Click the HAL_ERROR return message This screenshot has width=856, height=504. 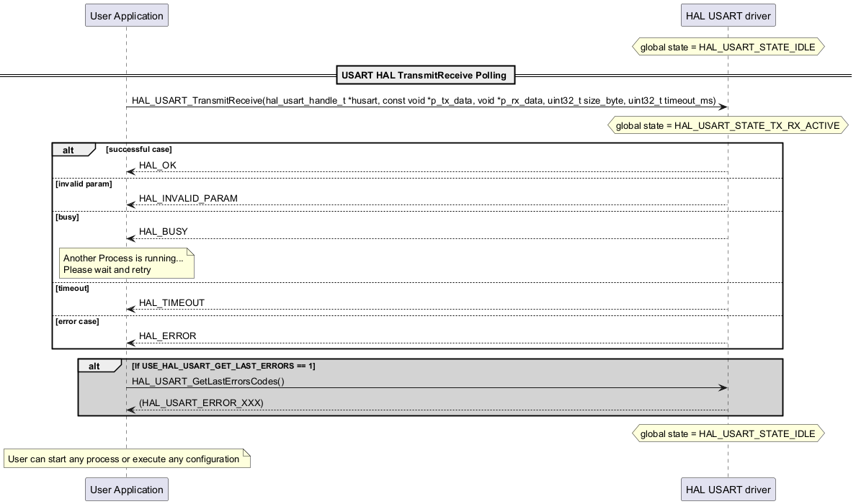coord(167,336)
